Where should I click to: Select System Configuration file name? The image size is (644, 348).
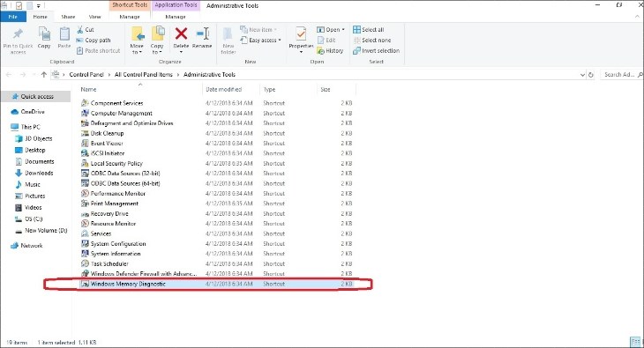click(x=118, y=243)
